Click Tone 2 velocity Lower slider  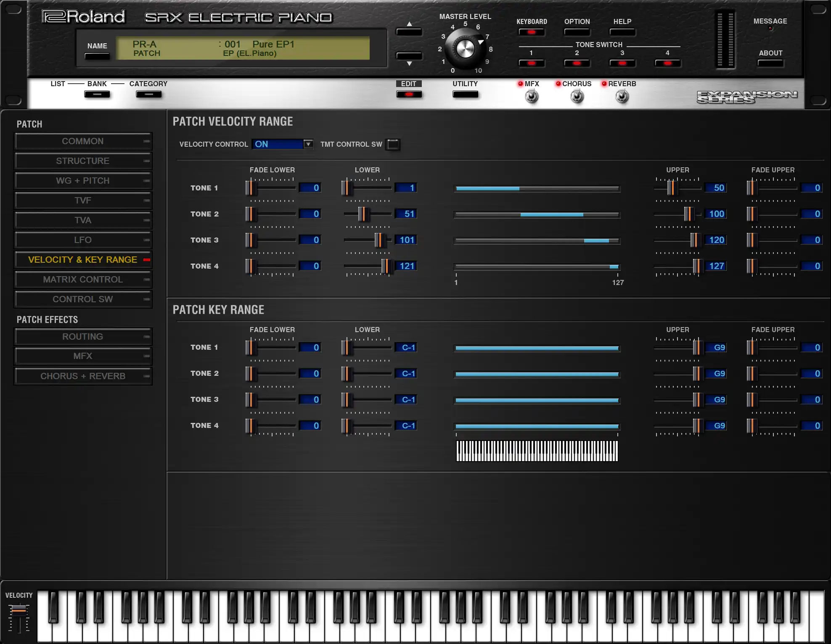coord(363,214)
